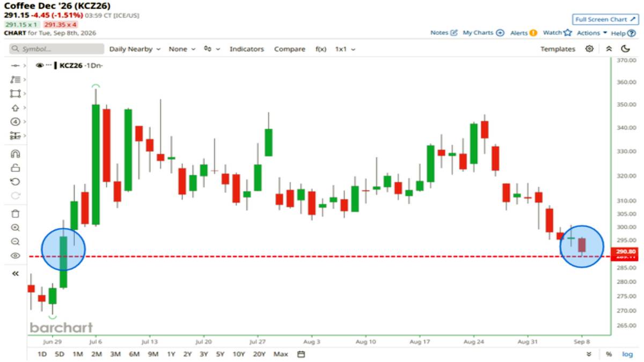The height and width of the screenshot is (362, 644).
Task: Open the 1x1 grid layout dropdown
Action: 345,49
